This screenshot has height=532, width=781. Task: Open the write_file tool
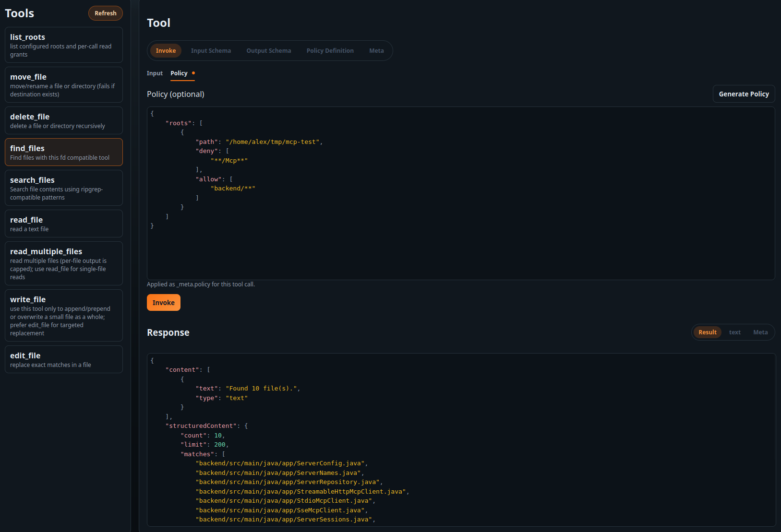63,315
